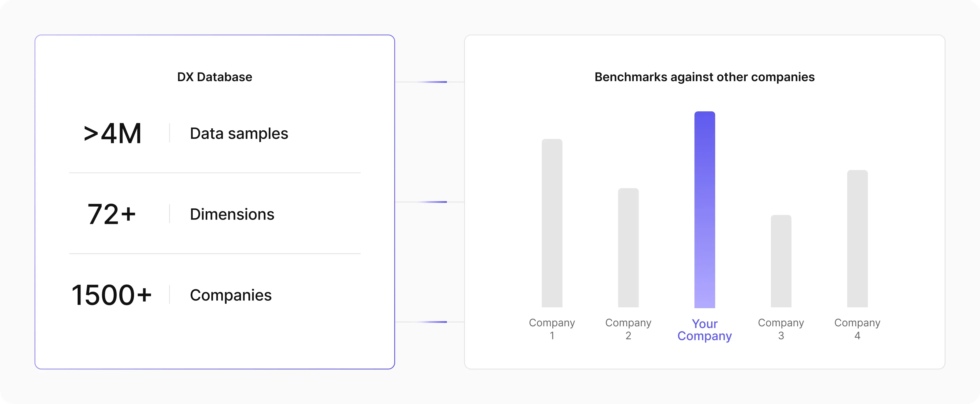This screenshot has width=980, height=404.
Task: Select the gray Company 3 bar
Action: pyautogui.click(x=781, y=261)
